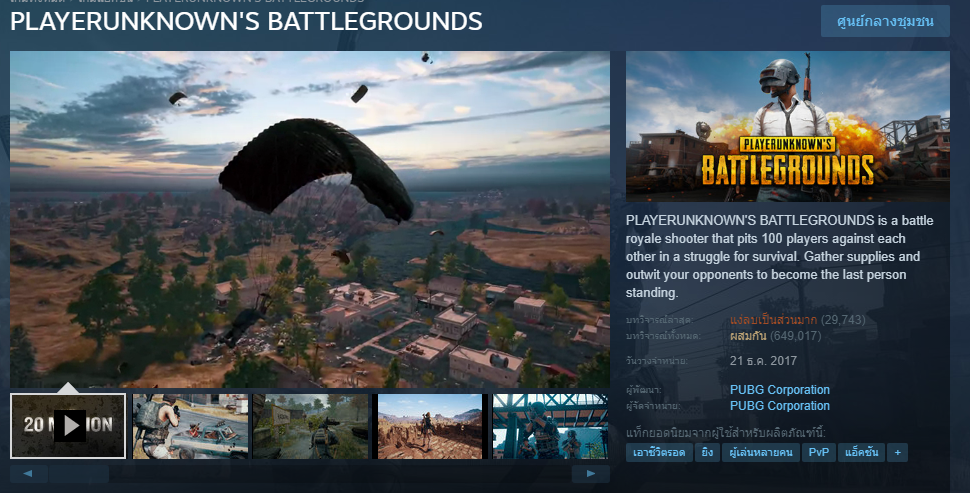The image size is (970, 493).
Task: Open the PUBG Corporation developer link
Action: coord(779,390)
